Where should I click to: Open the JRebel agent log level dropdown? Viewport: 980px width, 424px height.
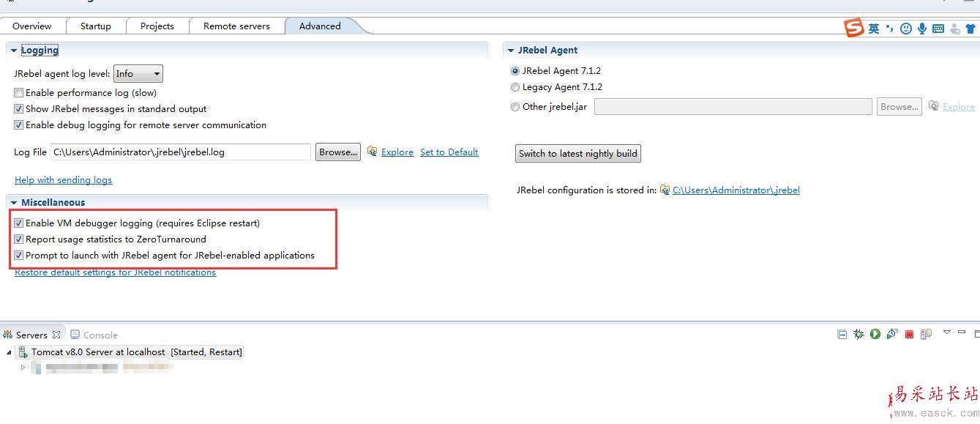(x=138, y=74)
